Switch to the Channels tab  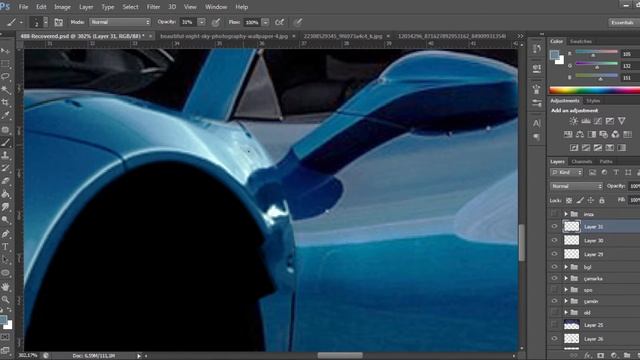click(582, 162)
